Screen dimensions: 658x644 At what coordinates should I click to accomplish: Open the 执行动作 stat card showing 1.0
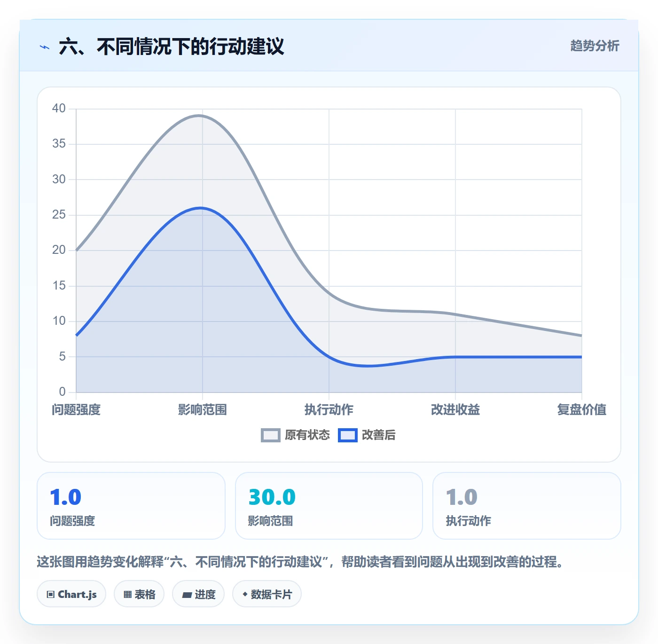click(527, 506)
